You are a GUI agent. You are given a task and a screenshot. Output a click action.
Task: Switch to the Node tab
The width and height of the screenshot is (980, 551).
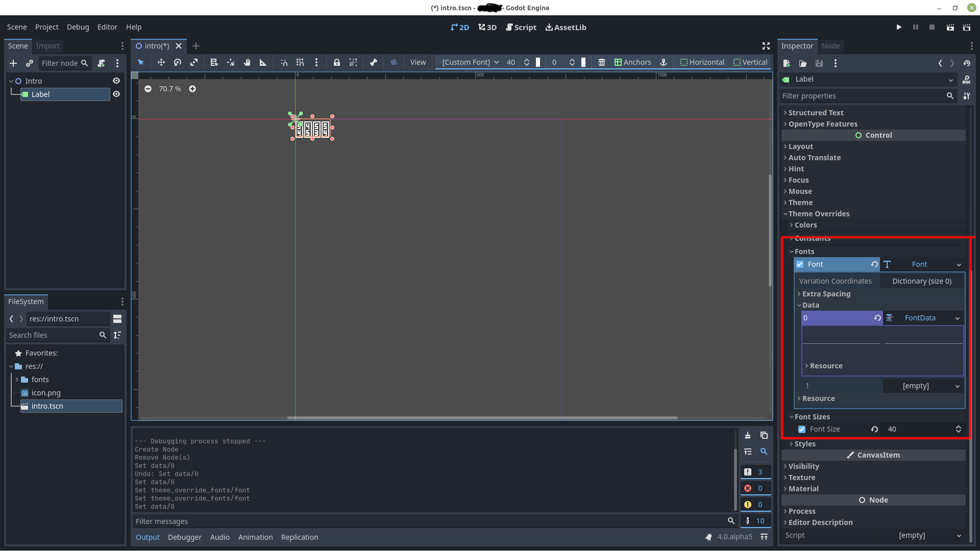(x=830, y=46)
